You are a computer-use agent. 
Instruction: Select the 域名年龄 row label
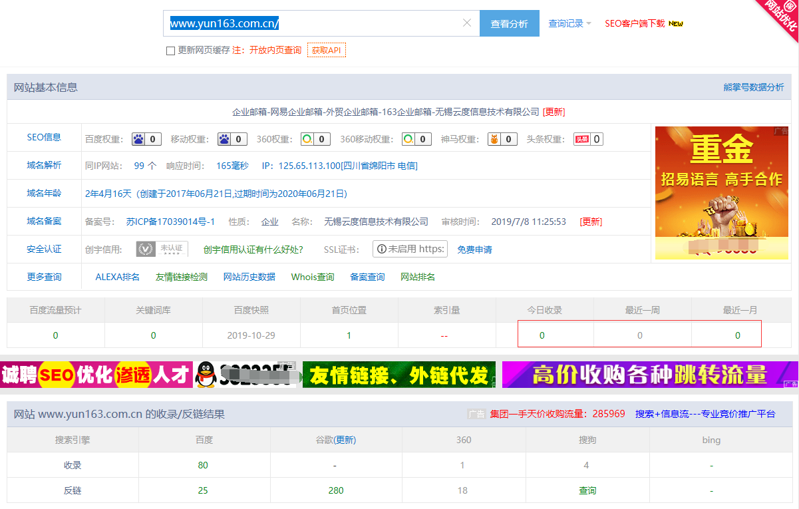[x=44, y=193]
